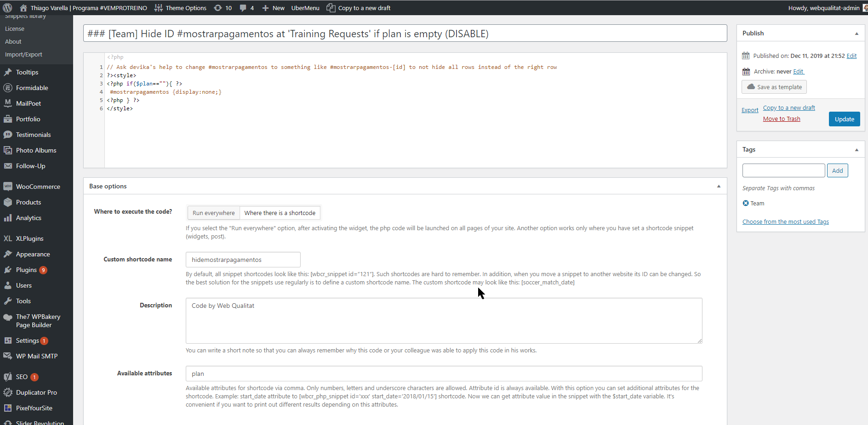Click the Update button

[845, 119]
